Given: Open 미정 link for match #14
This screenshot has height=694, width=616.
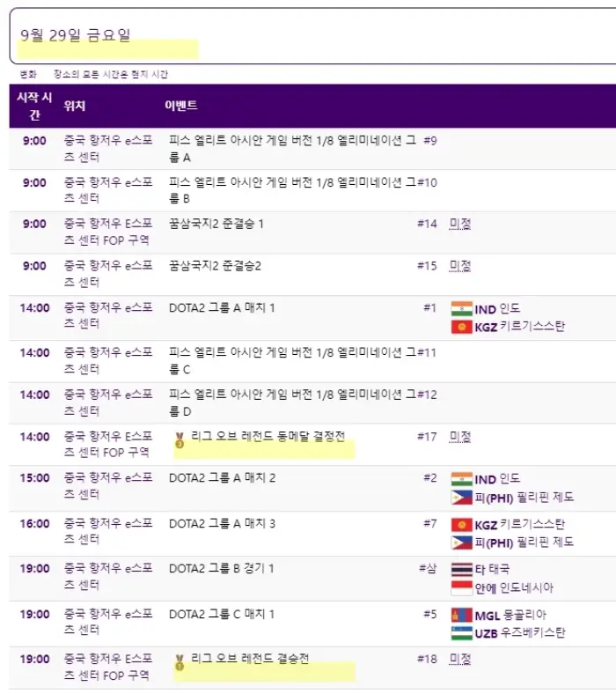Looking at the screenshot, I should pos(460,224).
